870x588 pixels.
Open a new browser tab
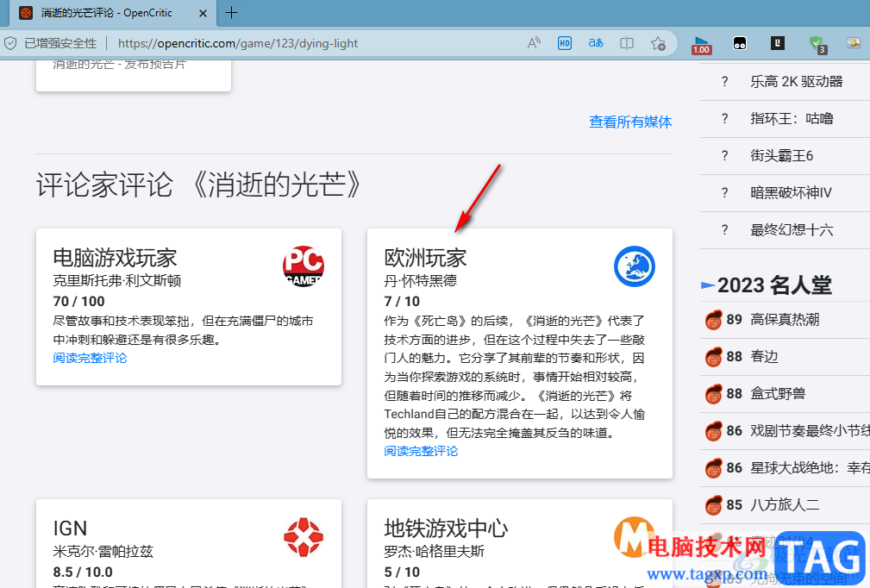[x=231, y=13]
